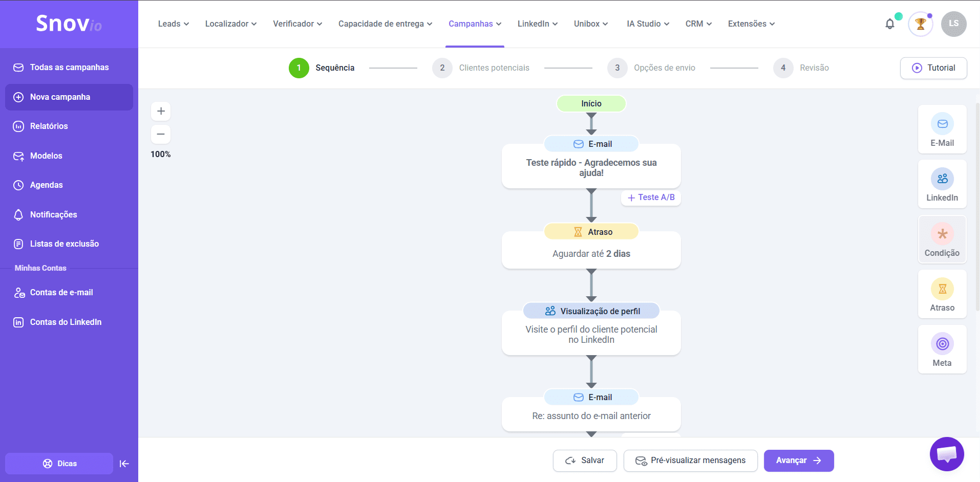The width and height of the screenshot is (980, 482).
Task: Open the live chat bubble
Action: coord(946,454)
